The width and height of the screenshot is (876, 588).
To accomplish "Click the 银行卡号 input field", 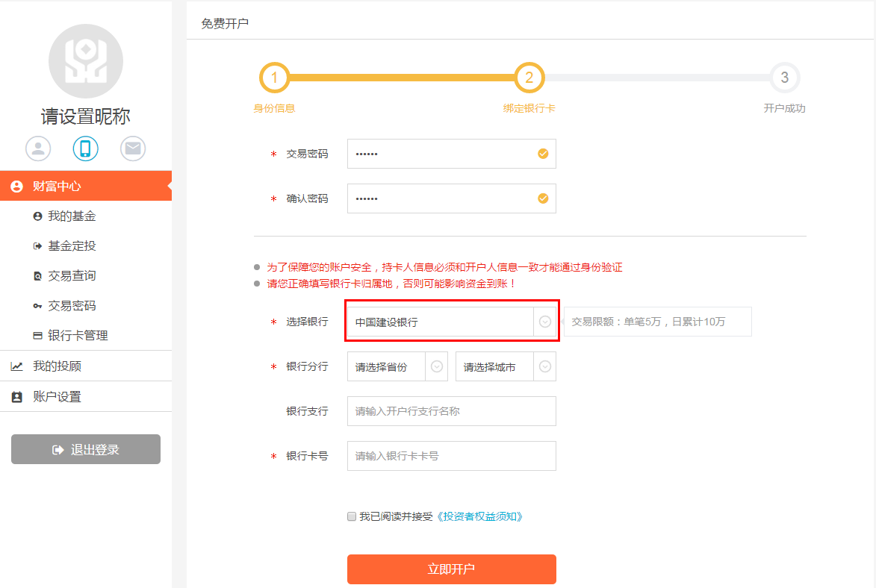I will [451, 456].
